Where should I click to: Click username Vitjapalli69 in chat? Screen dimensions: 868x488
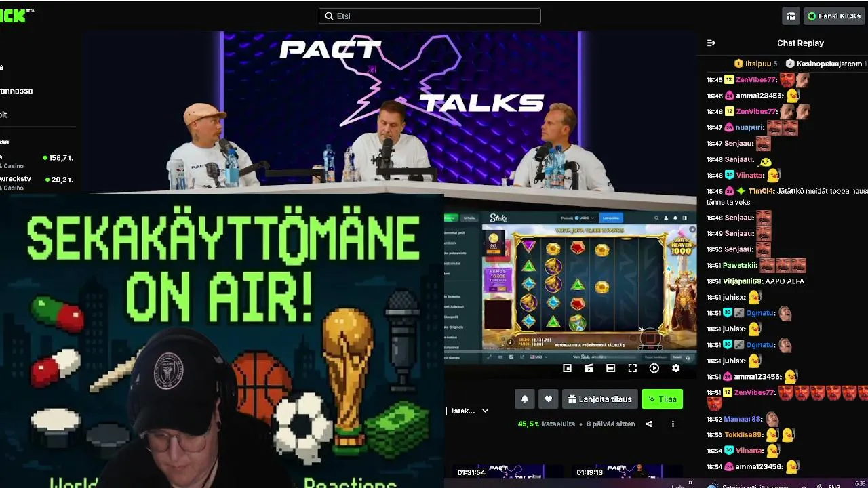[743, 281]
